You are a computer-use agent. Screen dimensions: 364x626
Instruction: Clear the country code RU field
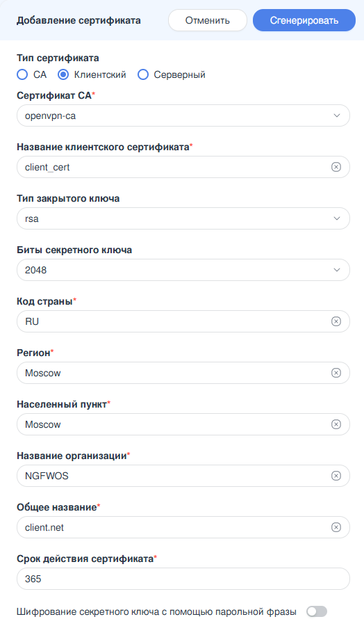336,321
